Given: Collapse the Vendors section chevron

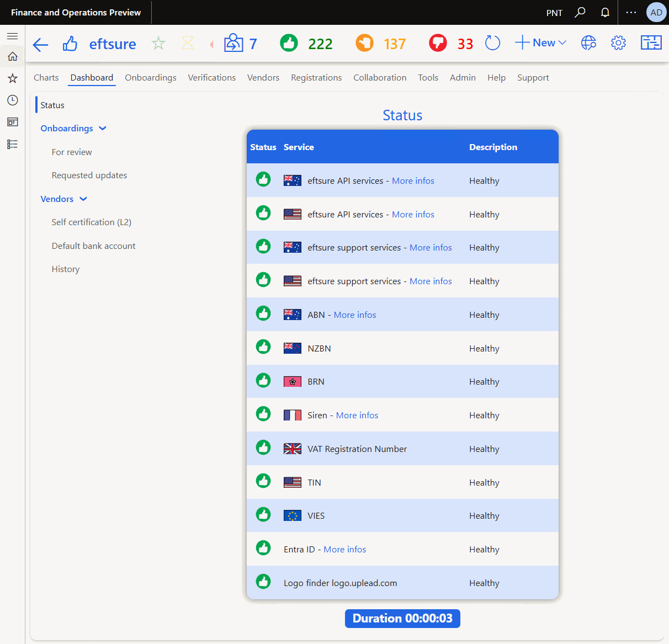Looking at the screenshot, I should 83,199.
